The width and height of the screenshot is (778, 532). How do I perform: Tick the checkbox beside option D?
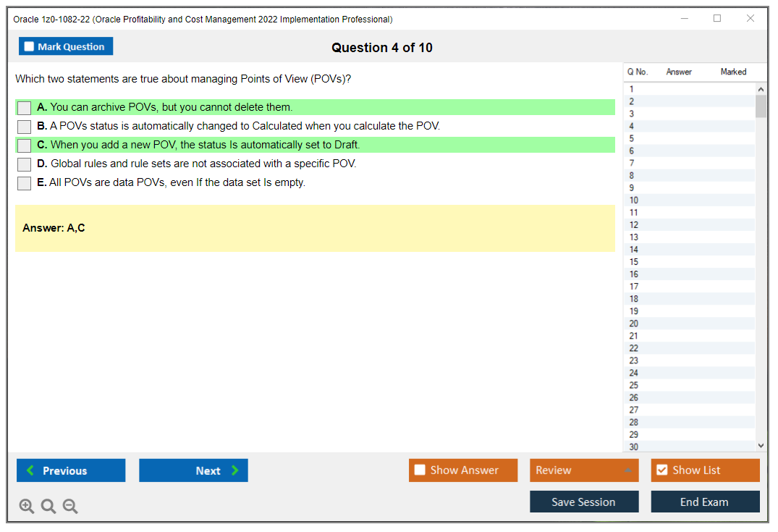coord(24,164)
